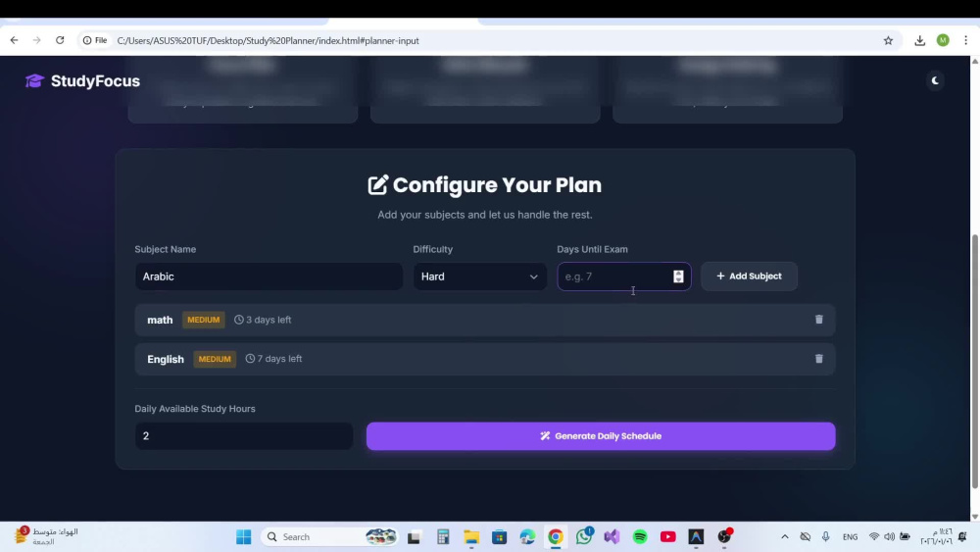Viewport: 980px width, 552px height.
Task: Click the clock icon in the English row
Action: point(250,359)
